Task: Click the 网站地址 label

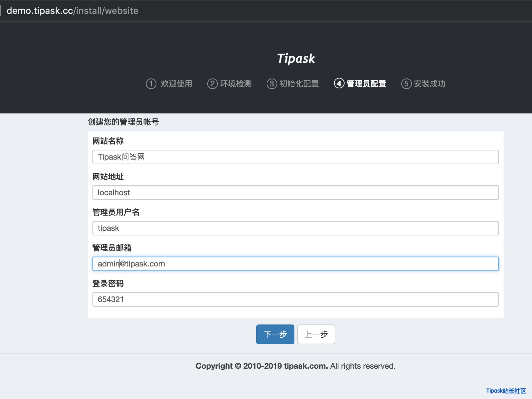Action: coord(108,177)
